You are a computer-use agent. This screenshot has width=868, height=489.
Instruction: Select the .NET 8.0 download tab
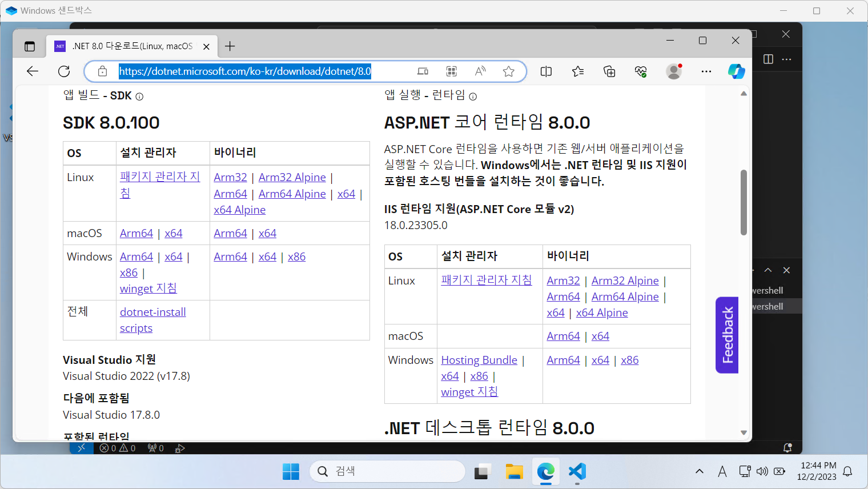(132, 46)
